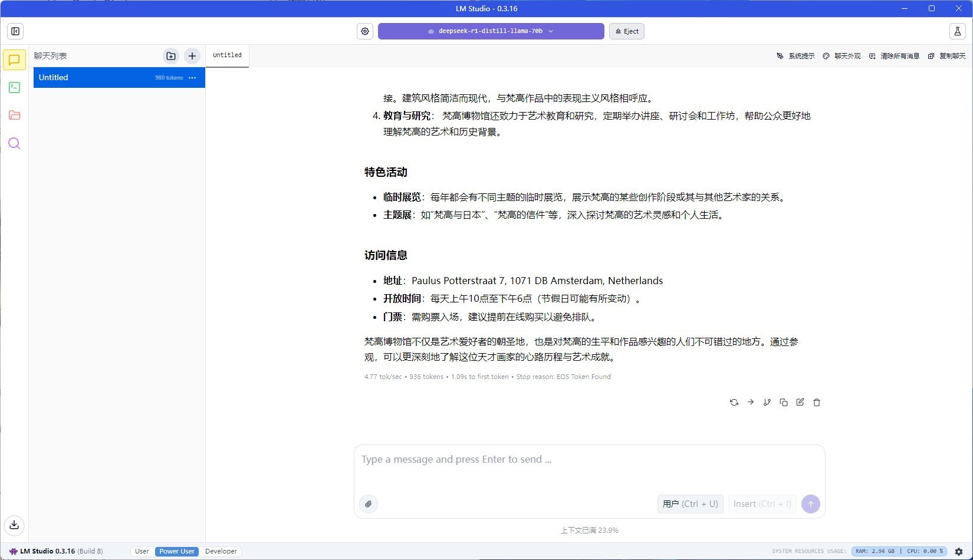973x560 pixels.
Task: Switch to Developer mode
Action: click(x=221, y=551)
